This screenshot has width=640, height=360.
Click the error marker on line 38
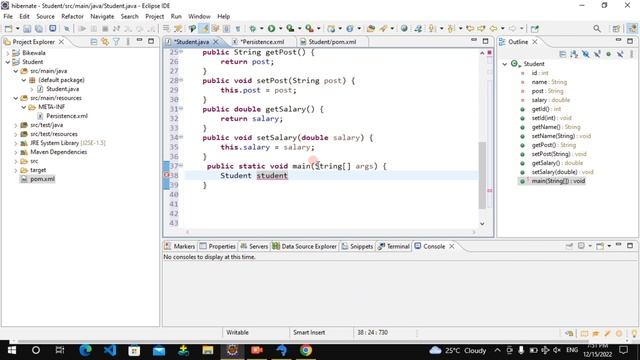[x=167, y=175]
